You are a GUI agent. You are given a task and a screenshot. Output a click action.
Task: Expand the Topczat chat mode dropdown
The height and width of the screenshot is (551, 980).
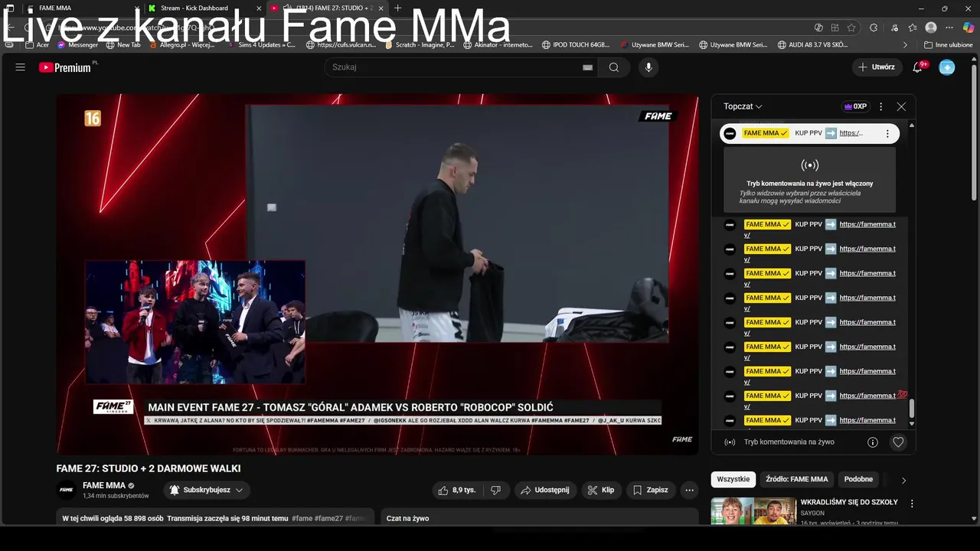point(743,106)
